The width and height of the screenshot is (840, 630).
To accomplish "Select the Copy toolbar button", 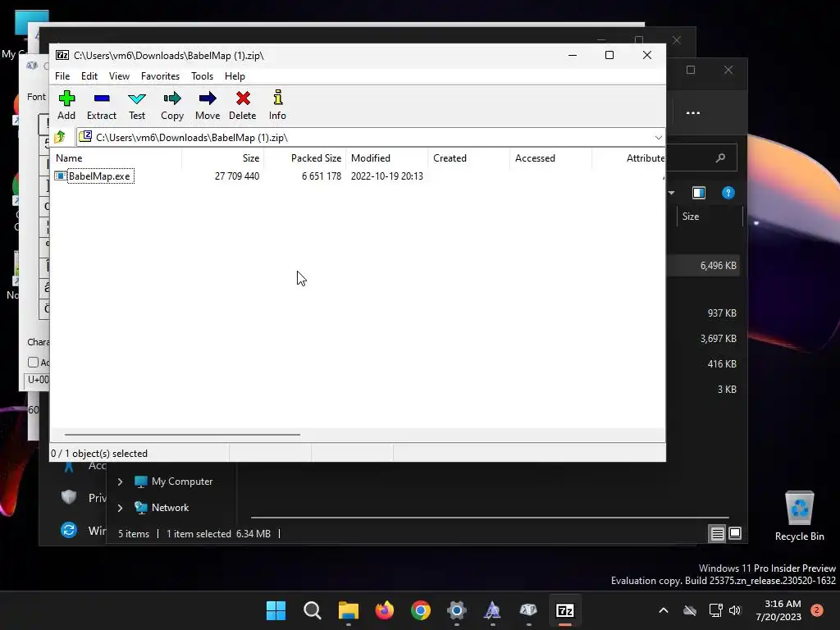I will point(172,105).
